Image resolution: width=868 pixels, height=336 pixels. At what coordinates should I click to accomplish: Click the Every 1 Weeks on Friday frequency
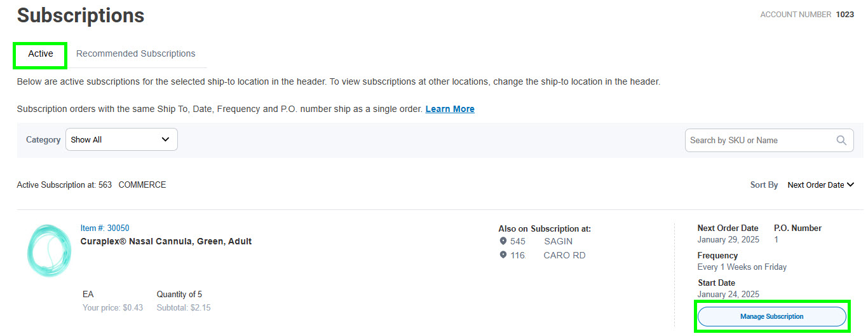click(742, 267)
